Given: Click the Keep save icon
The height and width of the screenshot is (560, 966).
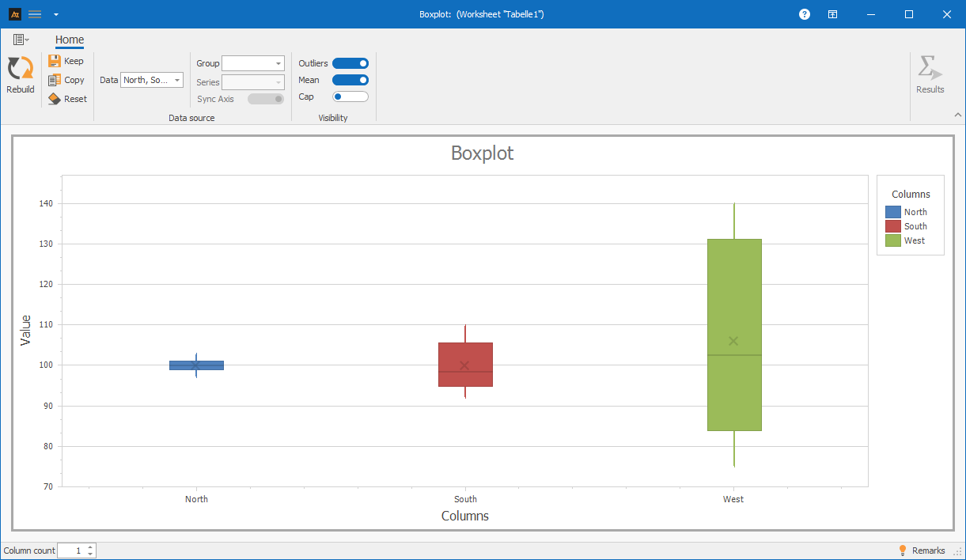Looking at the screenshot, I should [x=55, y=61].
